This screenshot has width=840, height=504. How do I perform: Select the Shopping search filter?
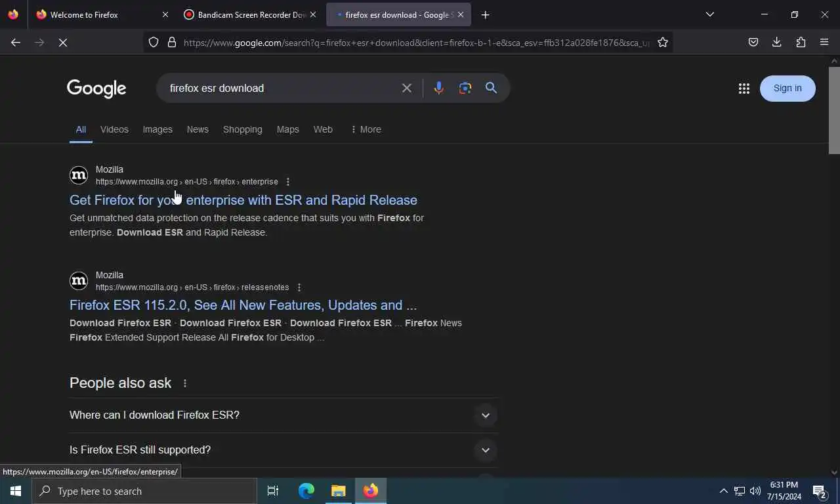242,129
